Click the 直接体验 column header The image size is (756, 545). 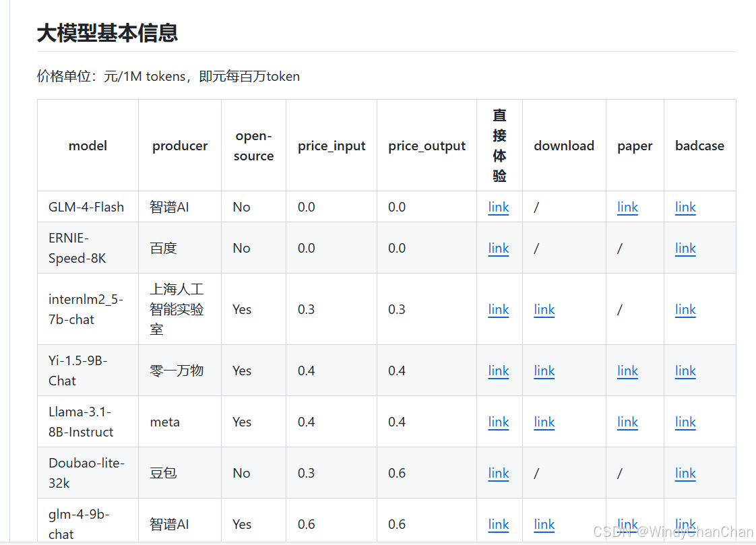499,146
